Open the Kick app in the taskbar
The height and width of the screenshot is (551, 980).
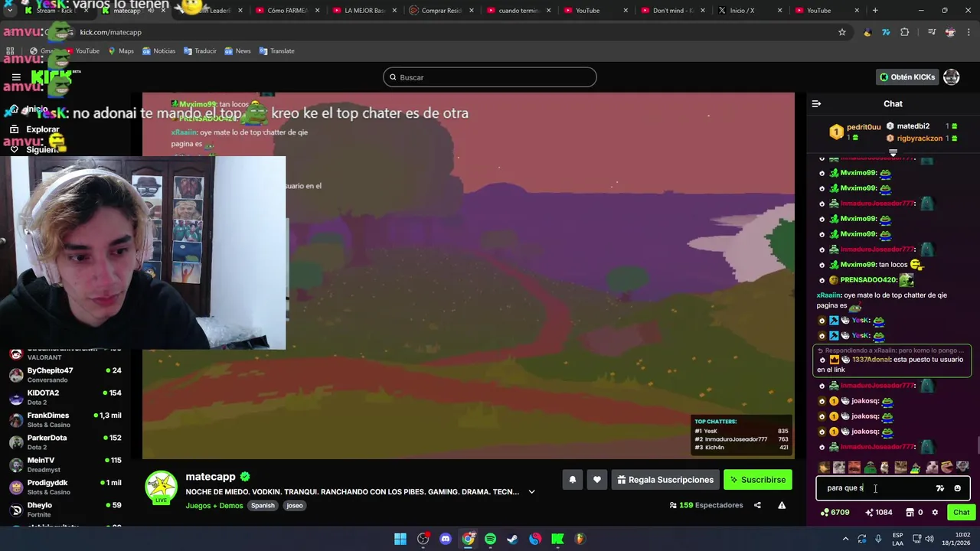(557, 539)
